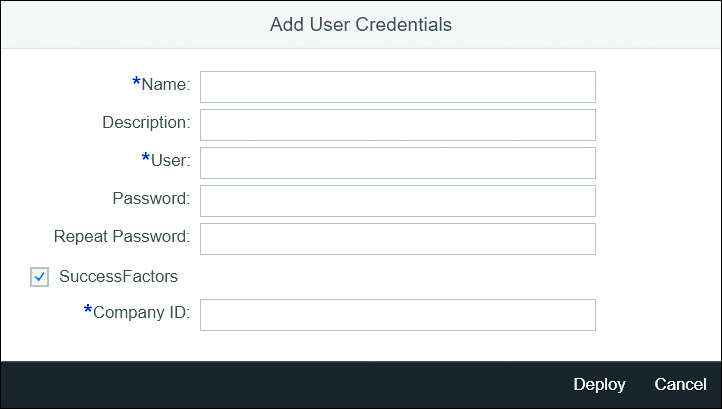Screen dimensions: 722x409
Task: Click the Description label text
Action: 146,123
